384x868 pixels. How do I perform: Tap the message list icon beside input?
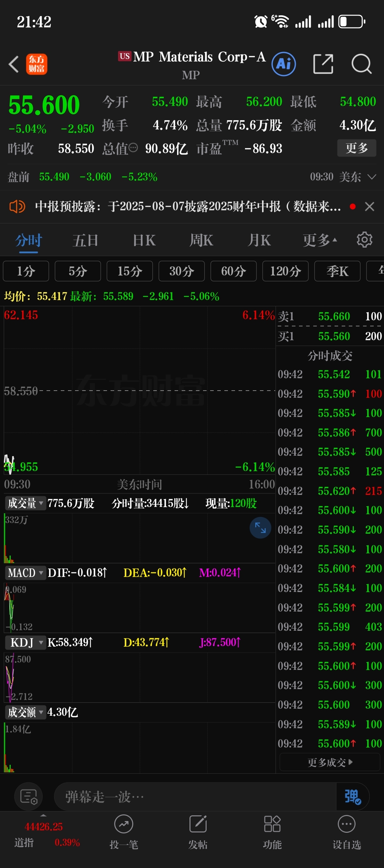(29, 796)
